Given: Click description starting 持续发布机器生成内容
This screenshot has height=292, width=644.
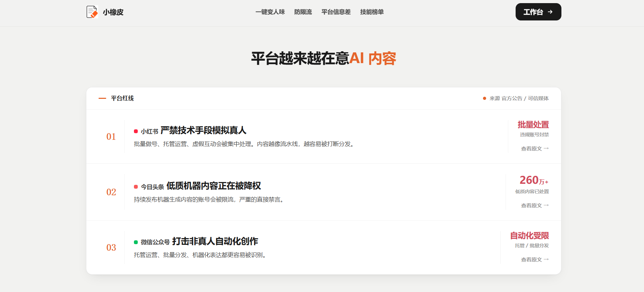Looking at the screenshot, I should click(210, 199).
